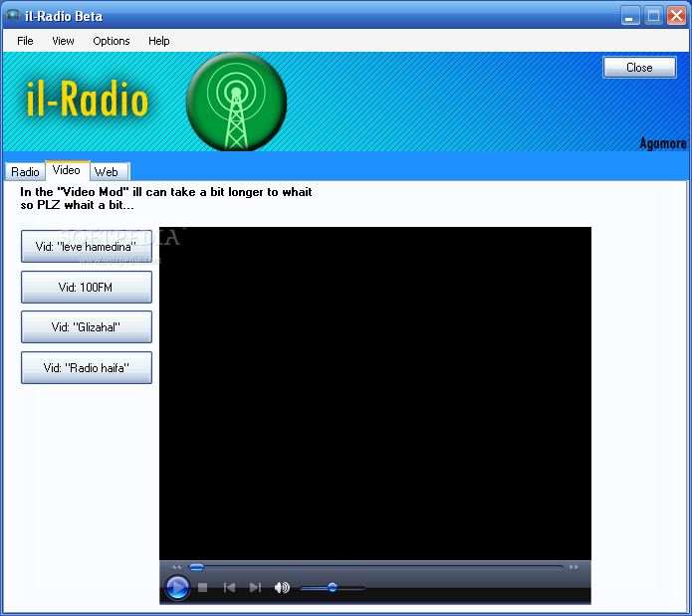The height and width of the screenshot is (616, 692).
Task: Stop the video with the stop button
Action: point(202,588)
